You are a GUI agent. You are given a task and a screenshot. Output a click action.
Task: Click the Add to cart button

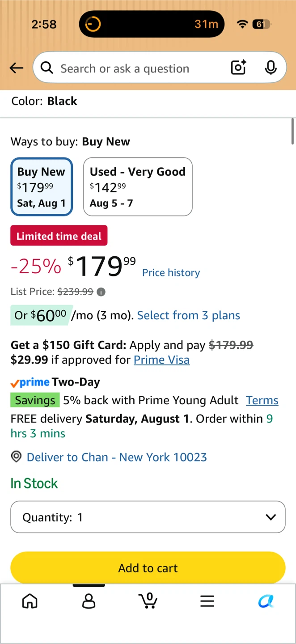[x=148, y=568]
